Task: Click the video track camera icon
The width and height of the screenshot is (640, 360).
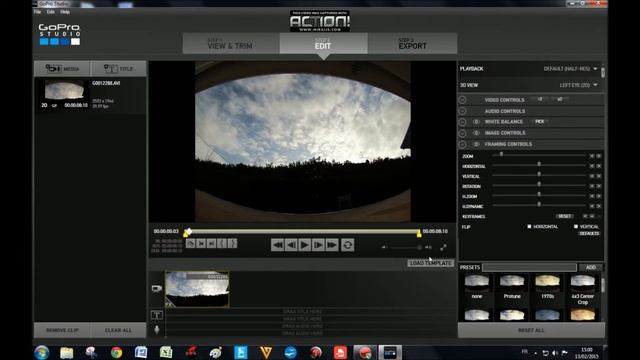Action: coord(157,289)
